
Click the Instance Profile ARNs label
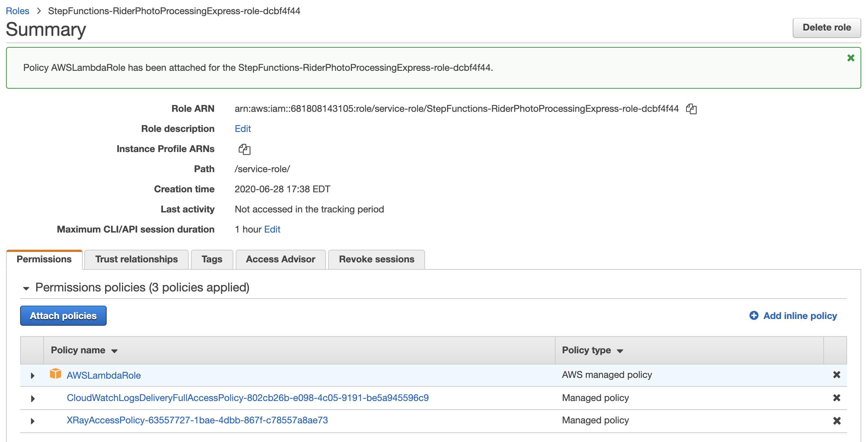(166, 149)
